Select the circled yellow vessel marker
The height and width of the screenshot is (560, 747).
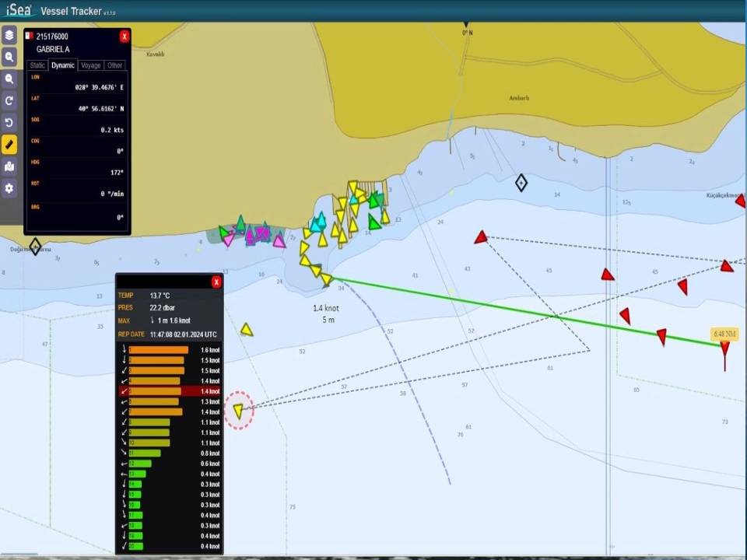click(239, 410)
